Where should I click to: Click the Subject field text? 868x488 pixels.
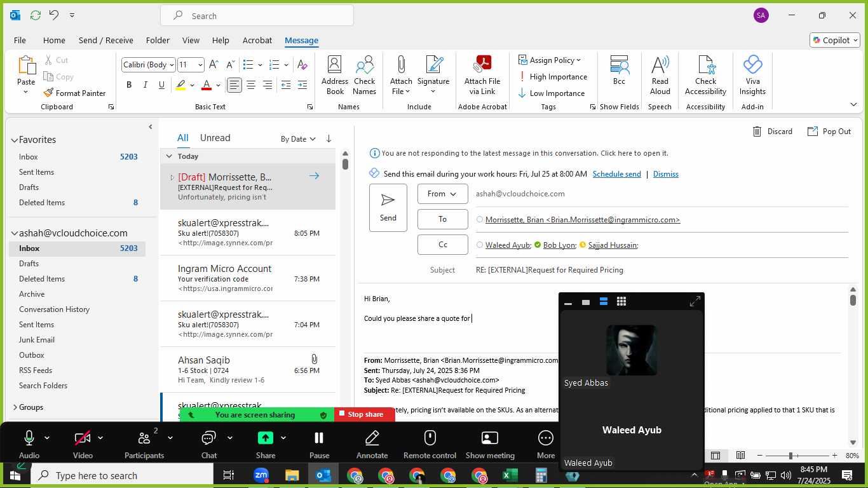pos(550,270)
